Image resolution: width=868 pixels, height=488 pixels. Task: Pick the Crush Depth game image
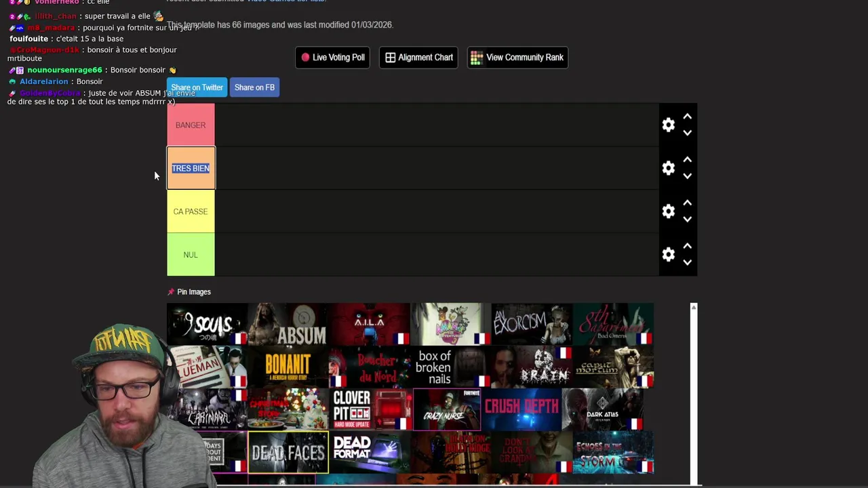click(521, 409)
